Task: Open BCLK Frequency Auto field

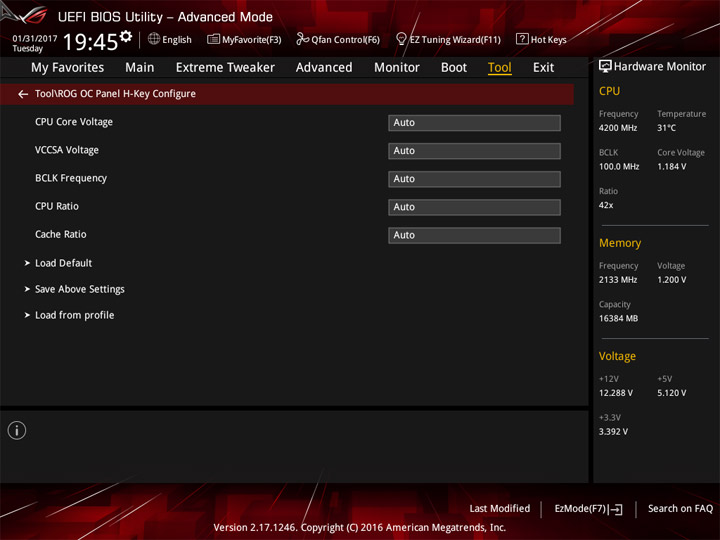Action: click(x=474, y=179)
